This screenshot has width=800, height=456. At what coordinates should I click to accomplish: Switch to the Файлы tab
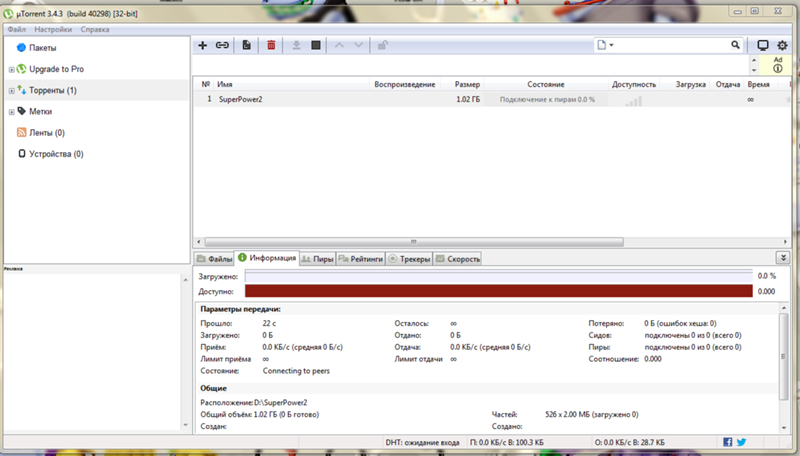[214, 259]
